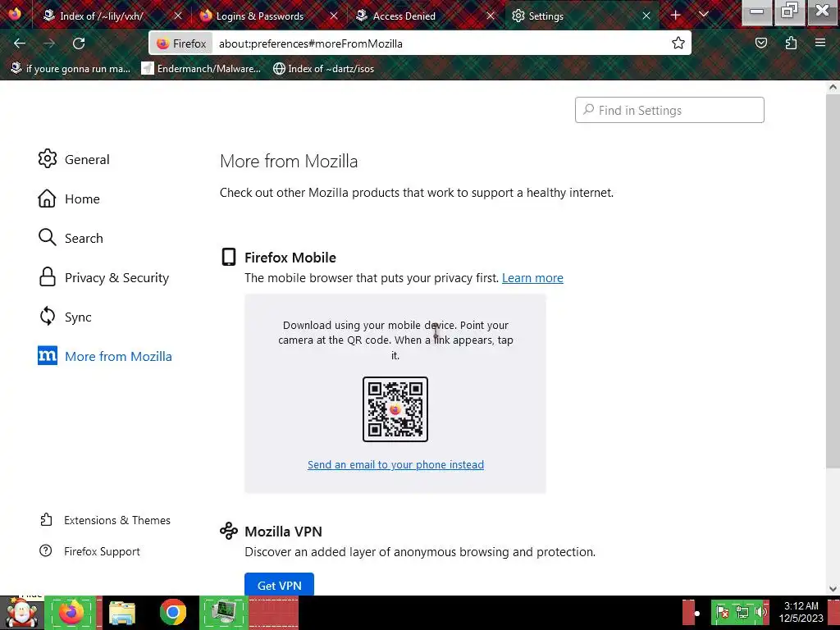Viewport: 840px width, 630px height.
Task: Open the Index of ~dartz/isos bookmark
Action: point(323,69)
